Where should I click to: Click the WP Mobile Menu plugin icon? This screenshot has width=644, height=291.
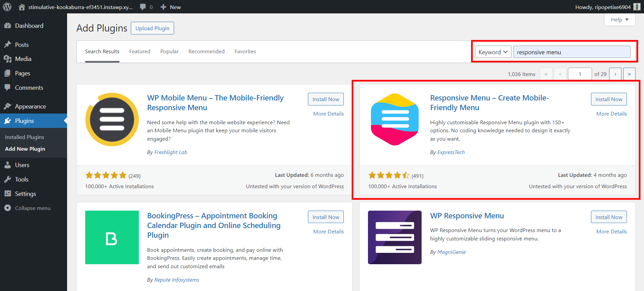112,120
